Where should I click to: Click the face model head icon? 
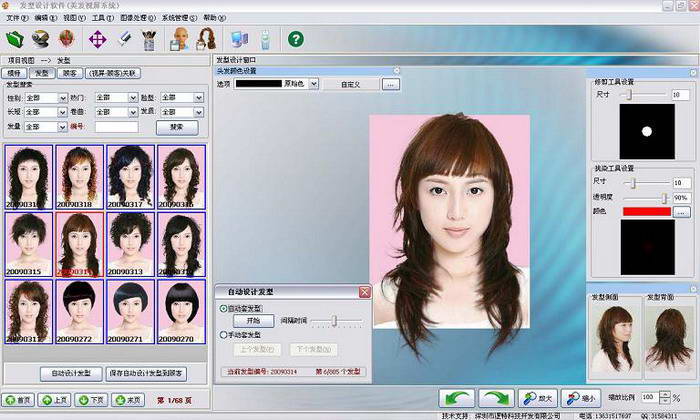pos(66,39)
